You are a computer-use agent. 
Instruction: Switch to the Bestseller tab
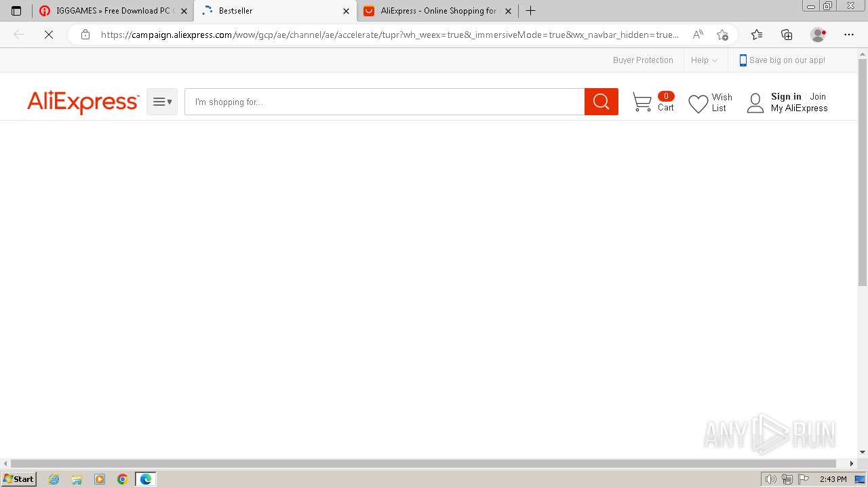tap(274, 11)
